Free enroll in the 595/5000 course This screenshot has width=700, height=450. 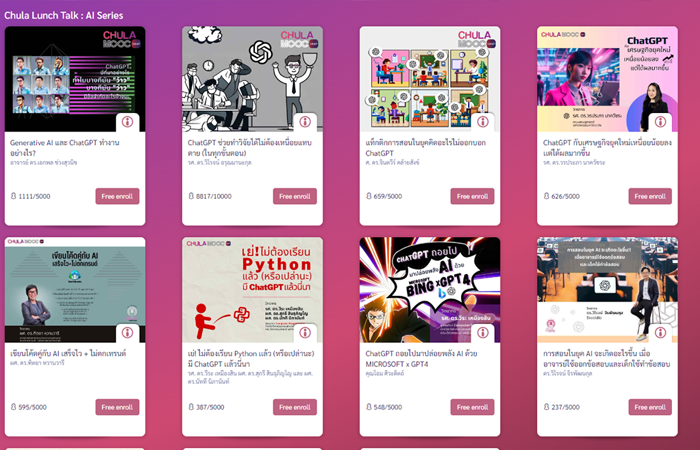point(117,407)
